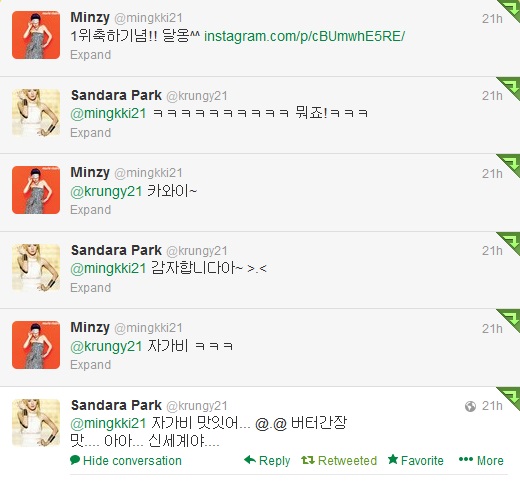The height and width of the screenshot is (481, 520).
Task: Click the Favorite star icon
Action: click(393, 459)
